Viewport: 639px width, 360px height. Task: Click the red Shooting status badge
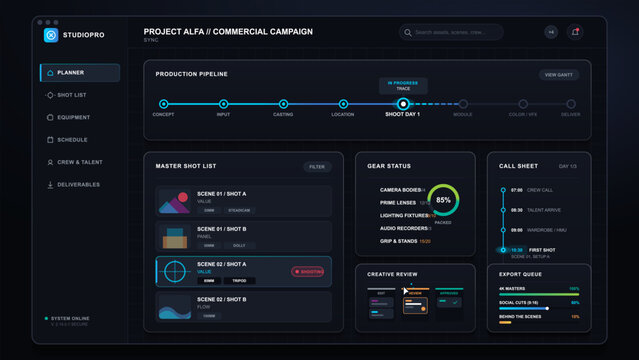[x=308, y=272]
